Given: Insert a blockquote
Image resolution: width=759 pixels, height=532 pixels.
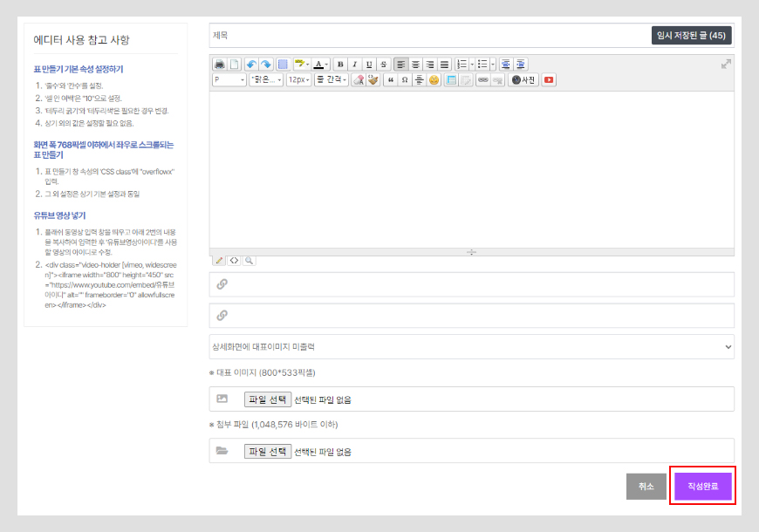Looking at the screenshot, I should 390,80.
